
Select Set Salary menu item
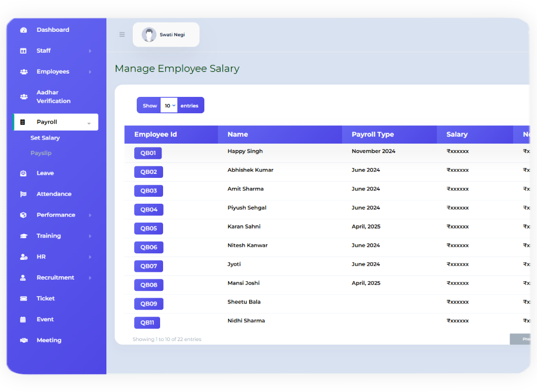point(45,138)
